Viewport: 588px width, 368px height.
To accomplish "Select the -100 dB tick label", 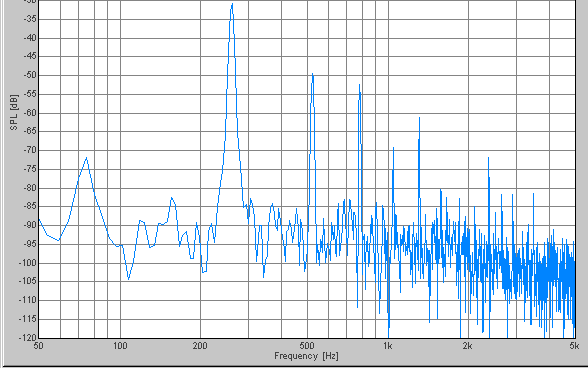I will click(28, 263).
